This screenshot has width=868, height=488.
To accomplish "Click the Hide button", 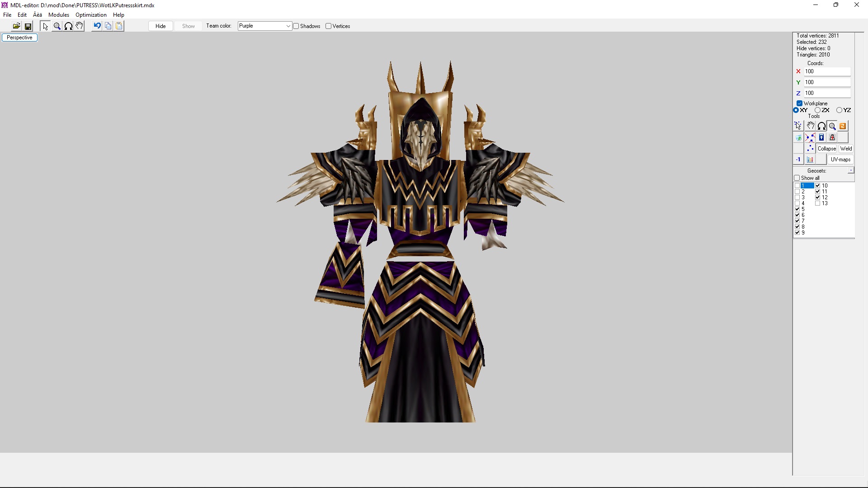I will tap(160, 26).
